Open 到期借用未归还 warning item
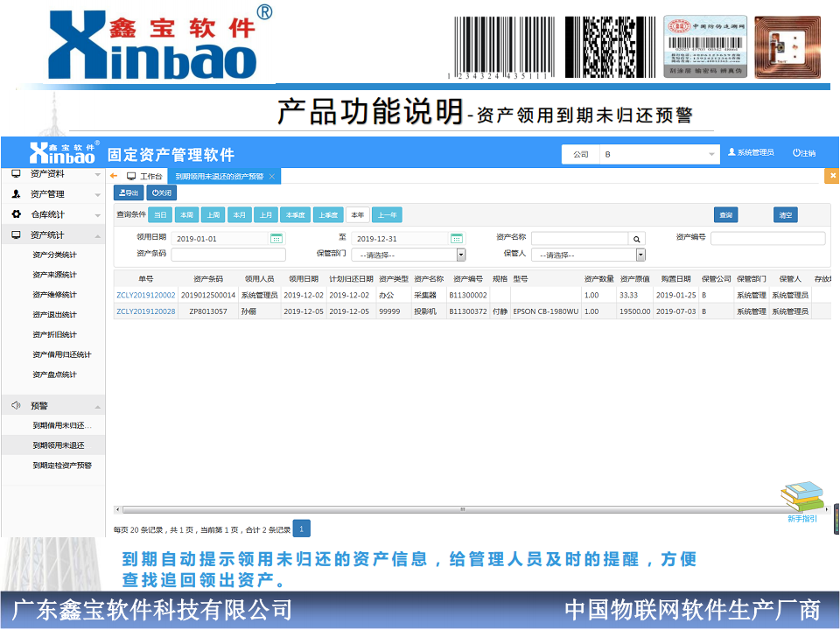840x630 pixels. 62,425
